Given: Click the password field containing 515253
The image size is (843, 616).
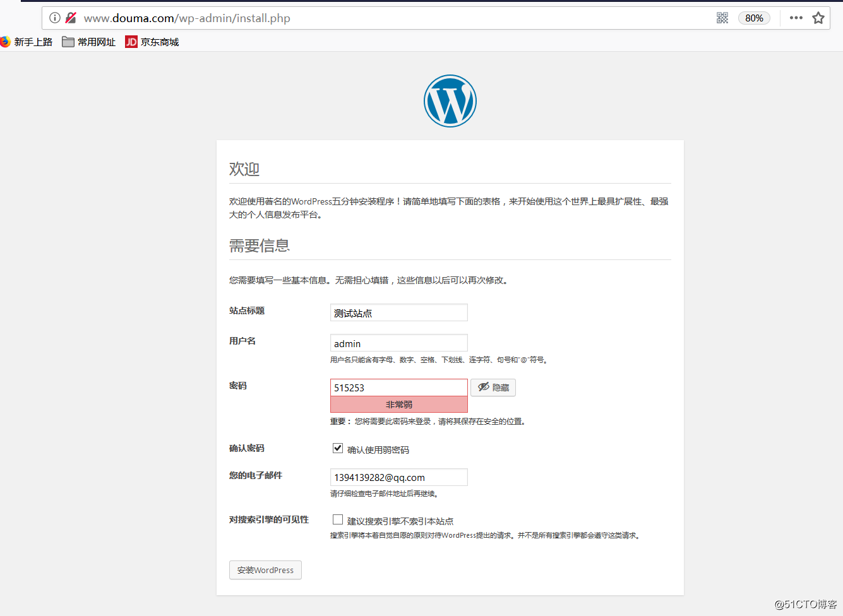Looking at the screenshot, I should pyautogui.click(x=399, y=388).
